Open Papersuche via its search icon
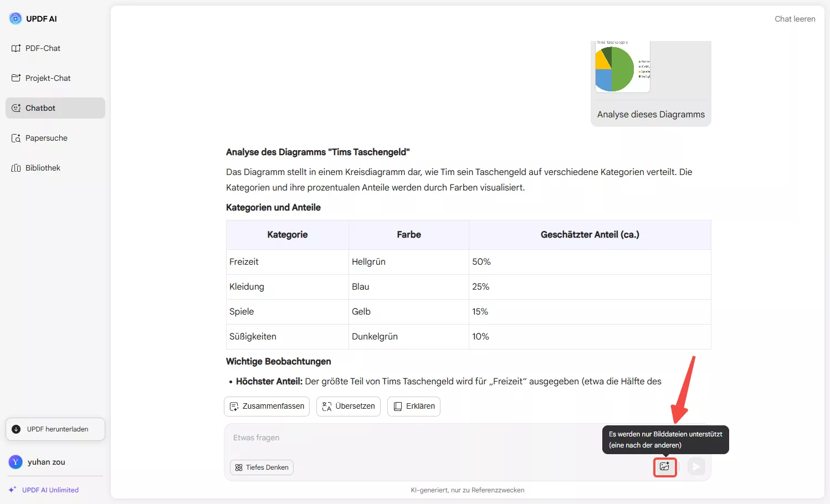Viewport: 830px width, 504px height. click(15, 138)
